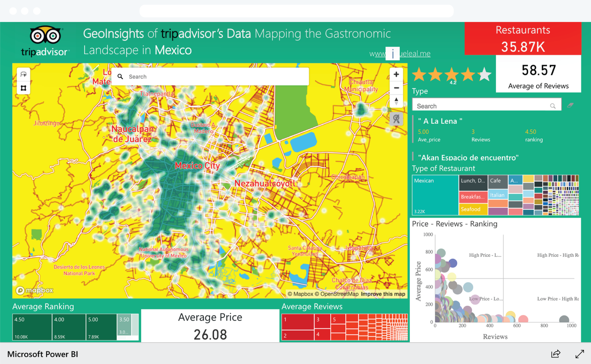The width and height of the screenshot is (591, 364).
Task: Select the Italian treemap tile
Action: (498, 195)
